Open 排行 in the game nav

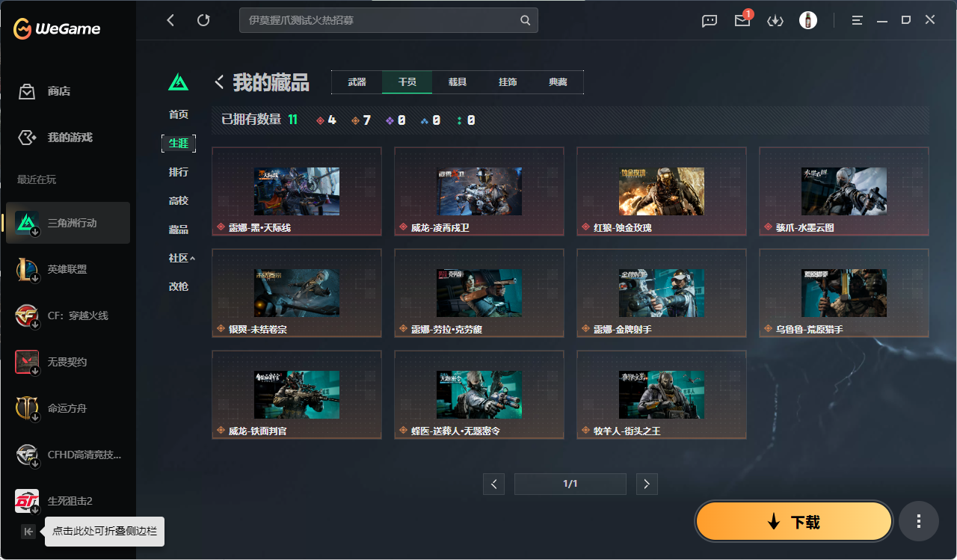click(x=179, y=172)
